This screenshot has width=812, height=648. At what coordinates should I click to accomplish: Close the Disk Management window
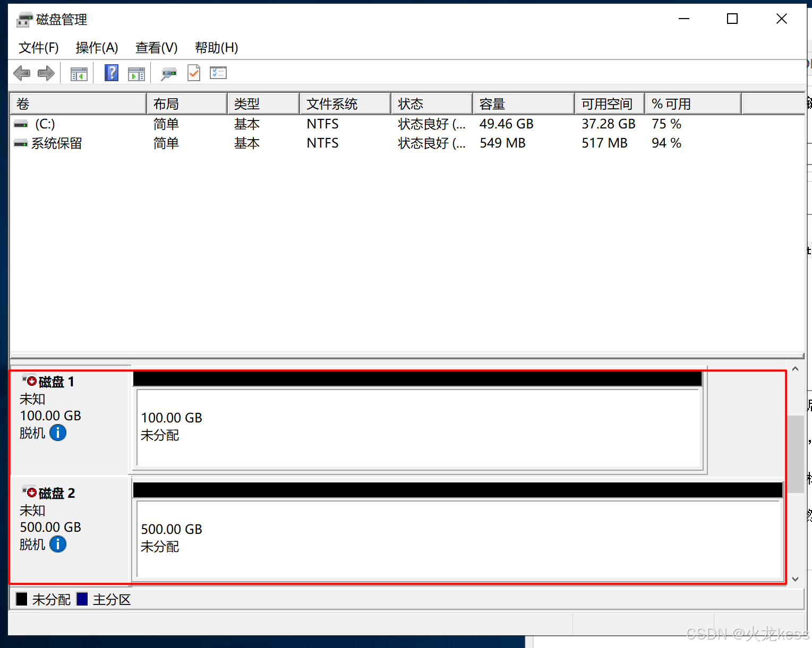tap(782, 19)
